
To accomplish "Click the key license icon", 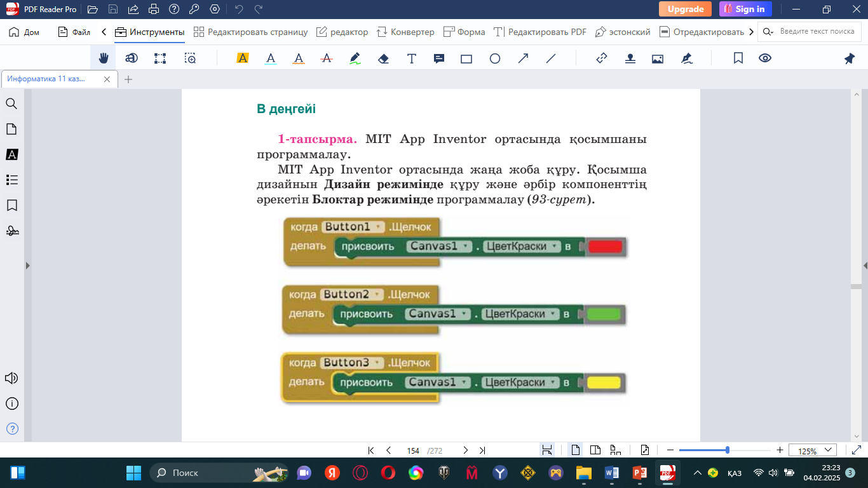I will [194, 9].
